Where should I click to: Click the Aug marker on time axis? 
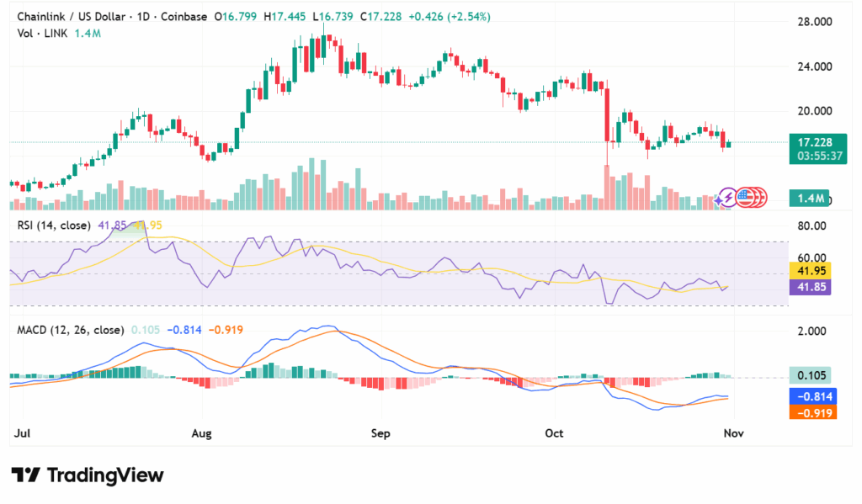pyautogui.click(x=206, y=434)
